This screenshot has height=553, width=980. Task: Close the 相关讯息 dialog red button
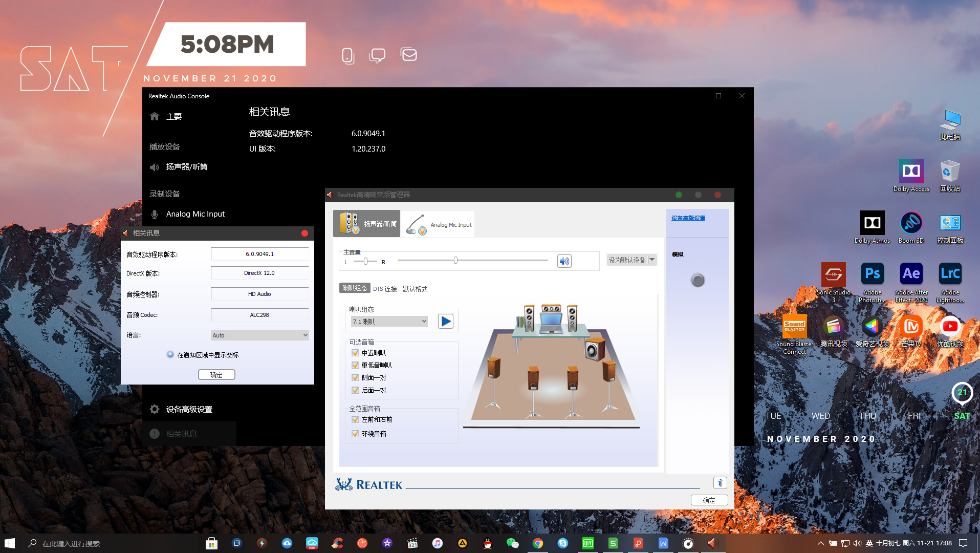point(304,233)
